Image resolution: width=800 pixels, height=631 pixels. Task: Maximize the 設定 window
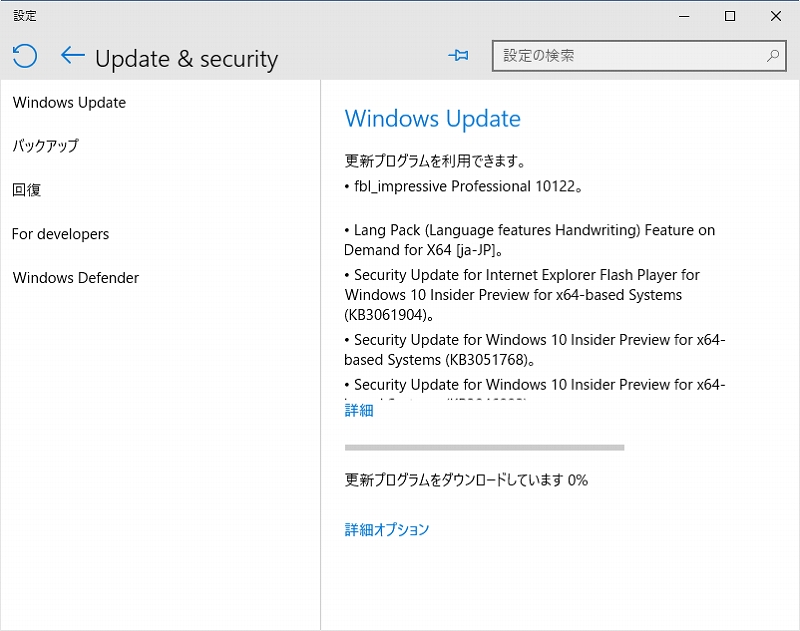[x=730, y=16]
